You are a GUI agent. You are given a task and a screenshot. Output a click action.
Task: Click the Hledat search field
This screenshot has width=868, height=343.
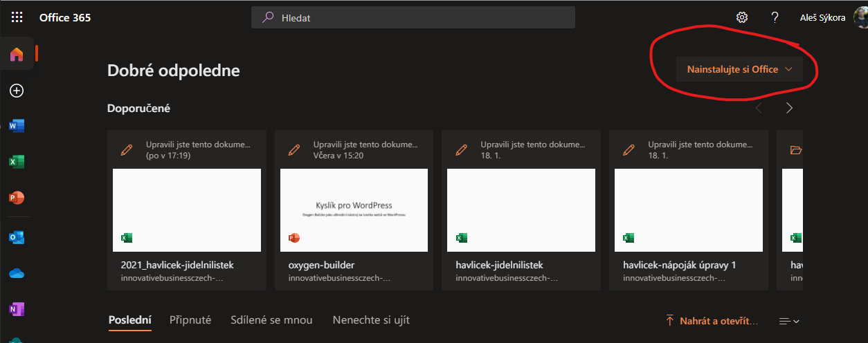(x=413, y=17)
